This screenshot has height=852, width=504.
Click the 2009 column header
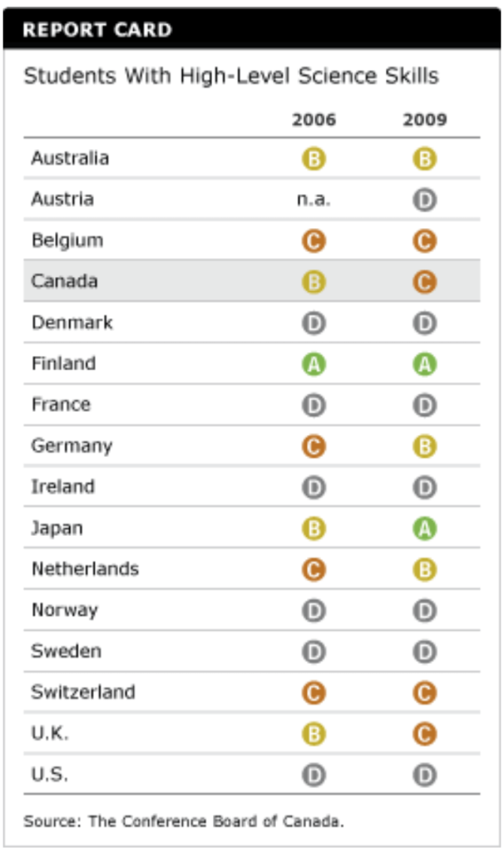click(424, 120)
